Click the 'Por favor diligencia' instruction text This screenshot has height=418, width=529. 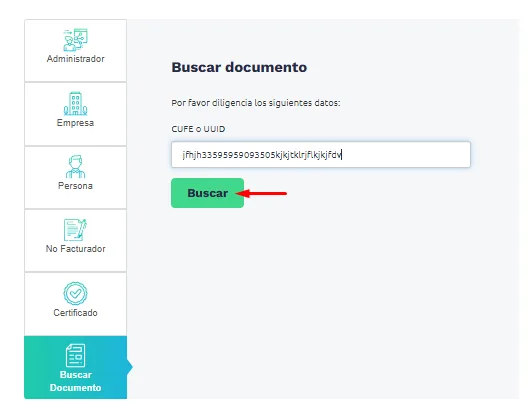(x=256, y=103)
